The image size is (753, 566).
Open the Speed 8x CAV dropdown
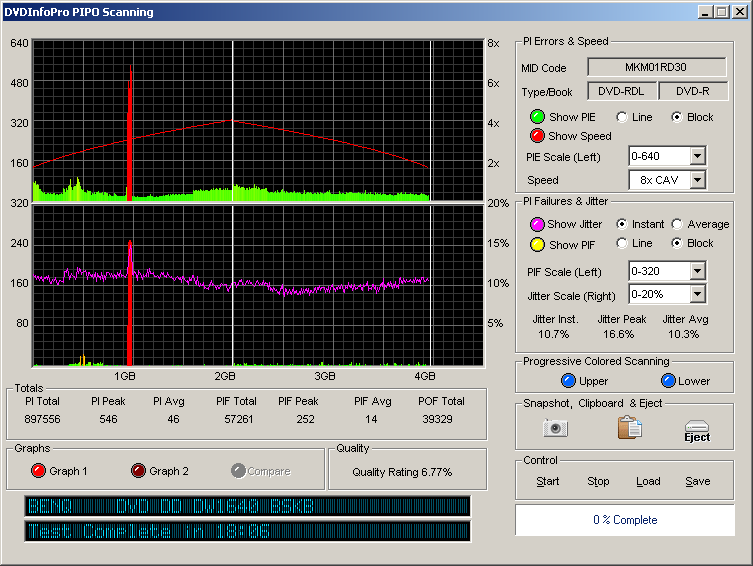[x=697, y=180]
